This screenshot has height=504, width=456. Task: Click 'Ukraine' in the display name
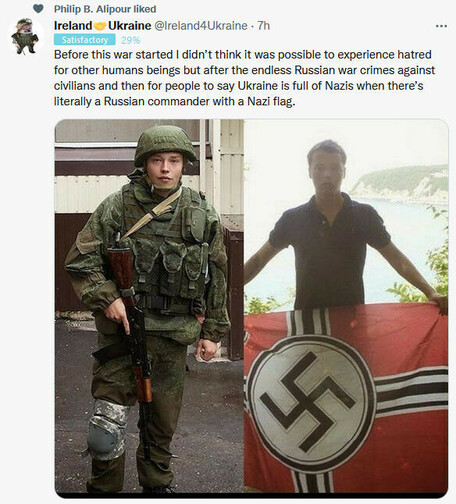[x=129, y=26]
